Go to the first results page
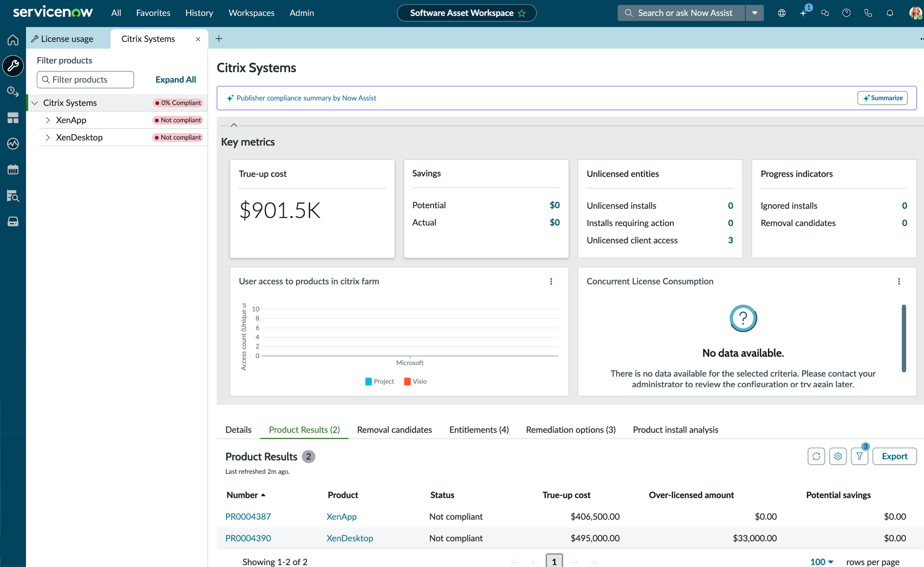Viewport: 924px width, 567px height. pyautogui.click(x=515, y=562)
